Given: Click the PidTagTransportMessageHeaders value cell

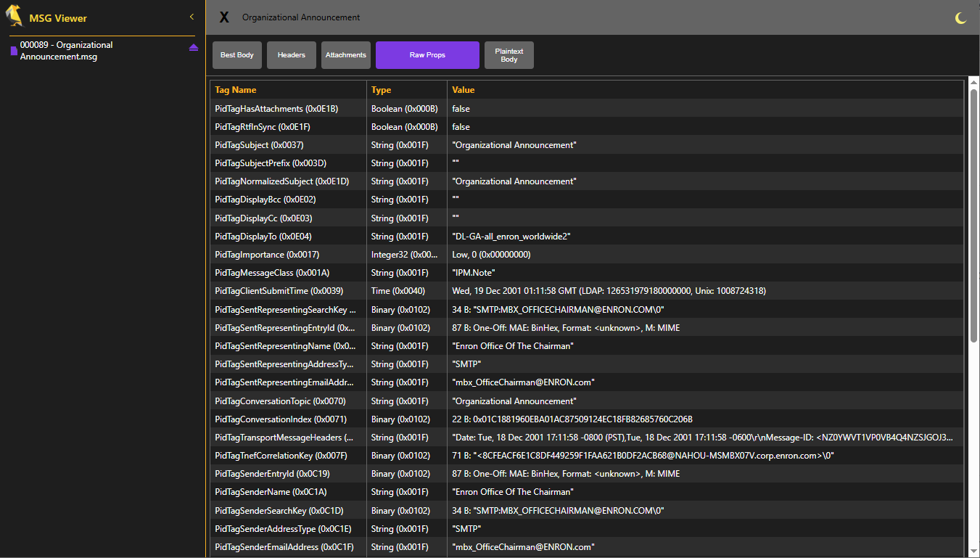Looking at the screenshot, I should (x=702, y=438).
